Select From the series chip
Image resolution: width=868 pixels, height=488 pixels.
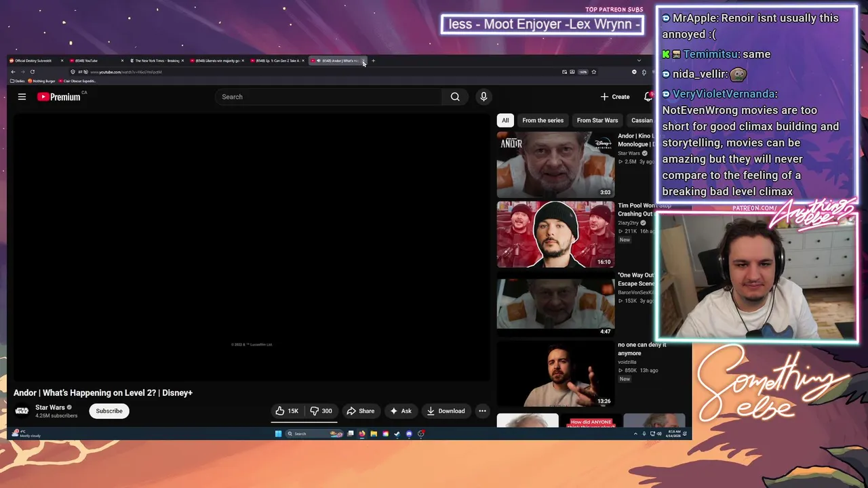(542, 120)
